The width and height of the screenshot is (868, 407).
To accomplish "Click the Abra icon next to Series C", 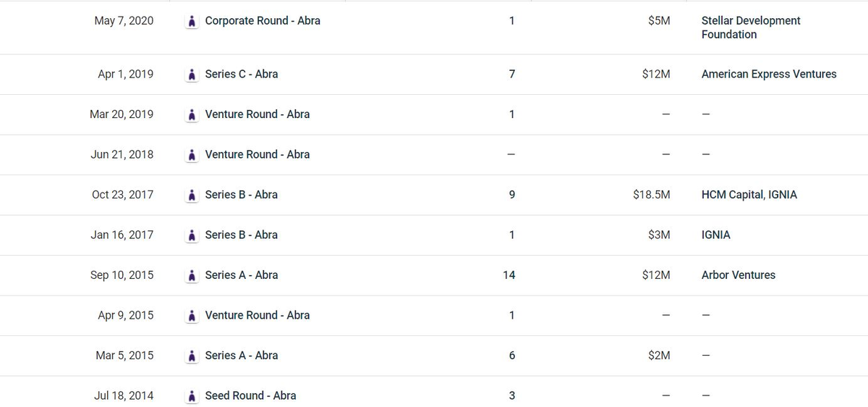I will (x=192, y=74).
